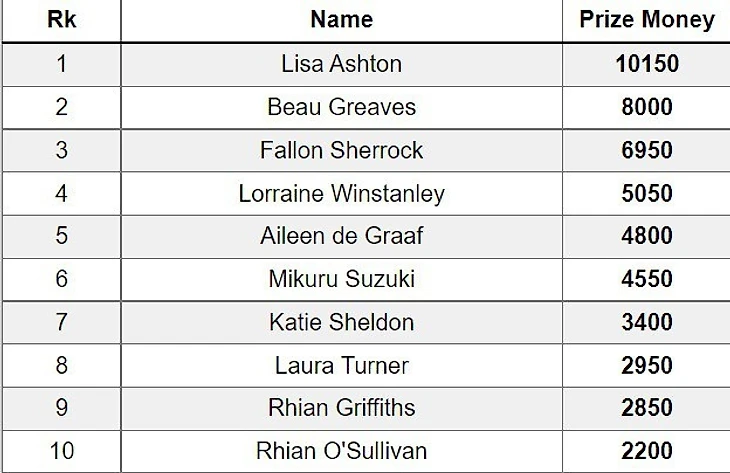This screenshot has width=730, height=473.
Task: Click the 6950 prize money cell
Action: click(x=646, y=151)
